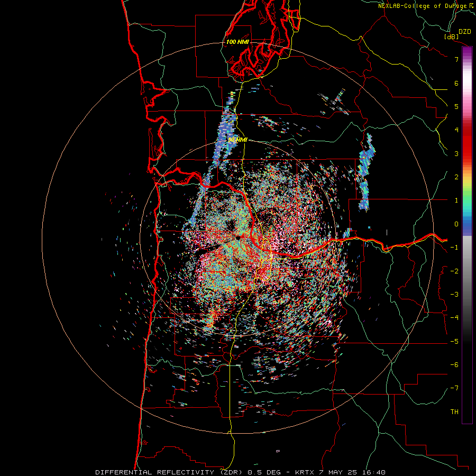Click the 3 value on the dB scale
476x476 pixels.
click(456, 153)
